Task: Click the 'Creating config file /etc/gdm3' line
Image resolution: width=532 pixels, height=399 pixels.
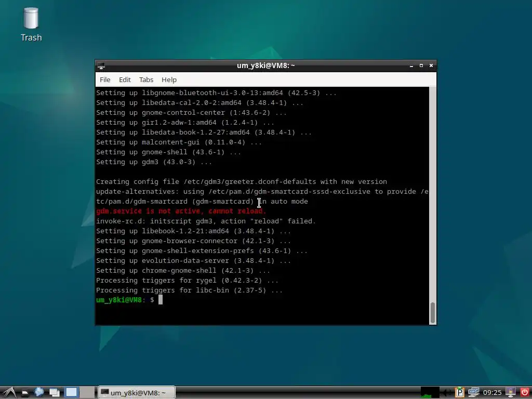Action: point(241,181)
